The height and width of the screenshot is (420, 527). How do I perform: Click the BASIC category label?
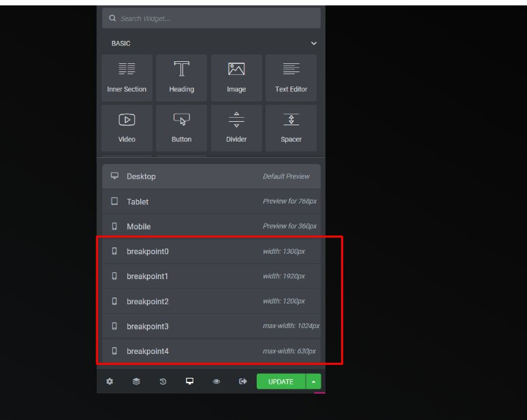pyautogui.click(x=121, y=44)
